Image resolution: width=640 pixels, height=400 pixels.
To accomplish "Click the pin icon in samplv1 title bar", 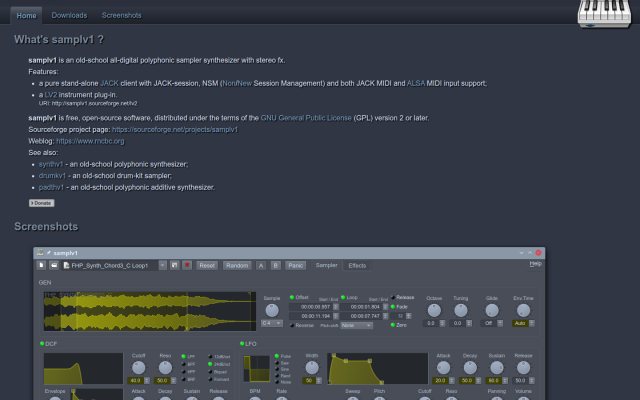I will 49,253.
